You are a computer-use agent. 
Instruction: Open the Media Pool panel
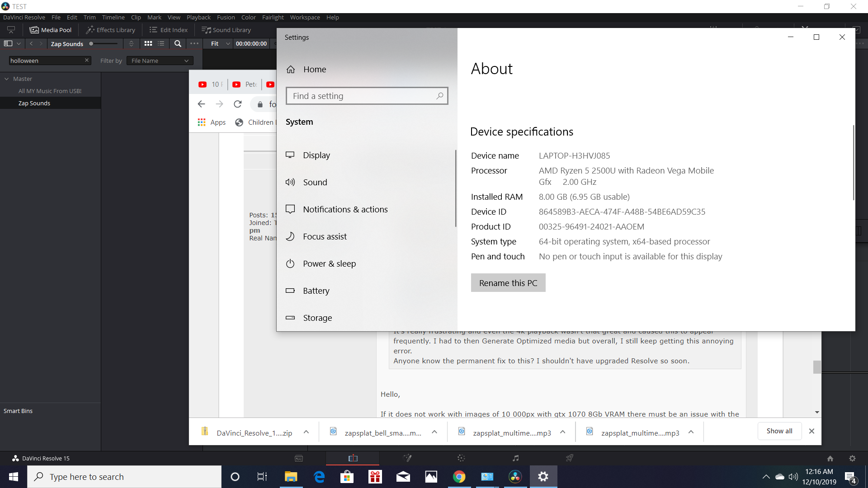[x=51, y=30]
